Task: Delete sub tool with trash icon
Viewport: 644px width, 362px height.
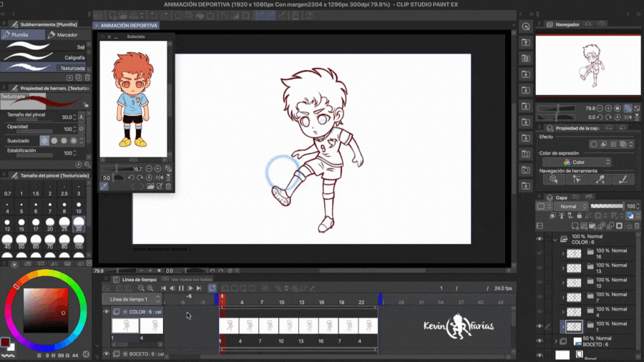Action: (x=87, y=77)
